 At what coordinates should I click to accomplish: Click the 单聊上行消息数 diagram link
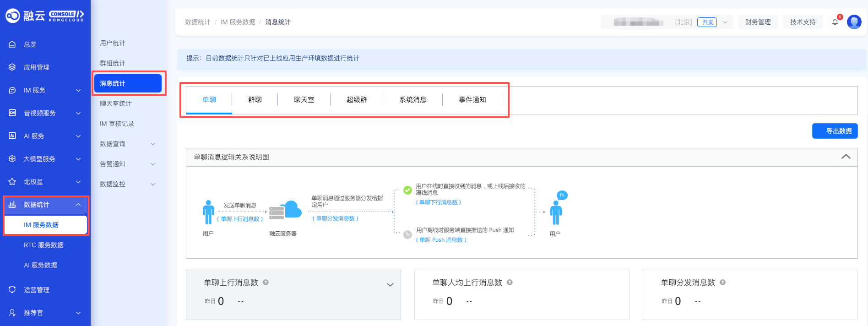pos(240,219)
